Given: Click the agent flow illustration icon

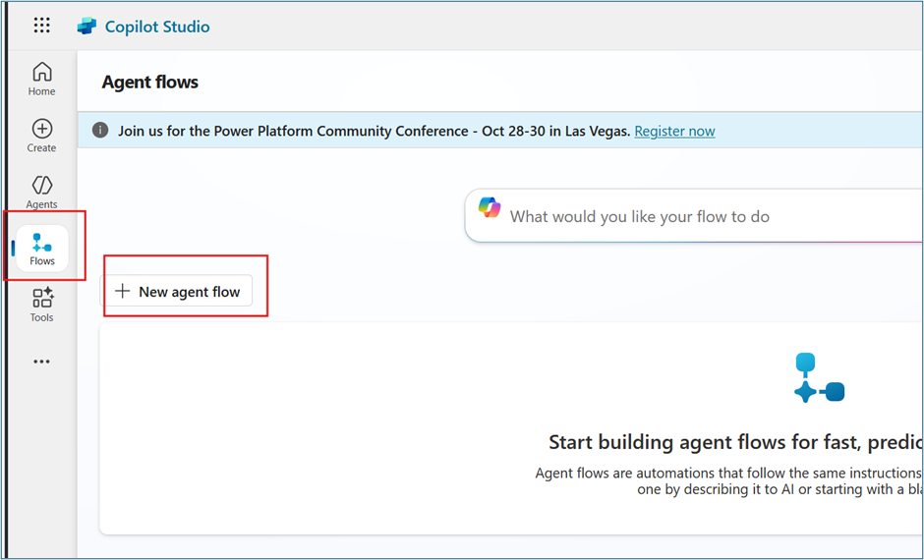Looking at the screenshot, I should click(x=819, y=378).
